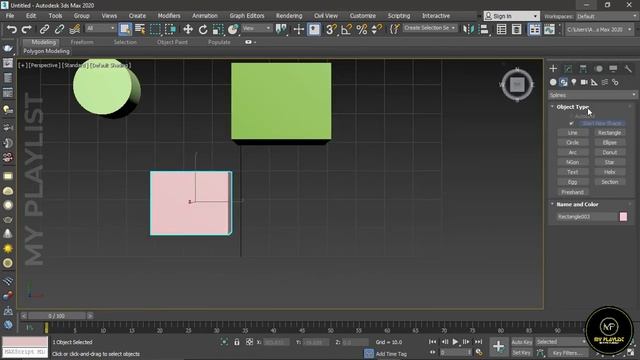Open the File menu
Image resolution: width=640 pixels, height=360 pixels.
[x=10, y=16]
